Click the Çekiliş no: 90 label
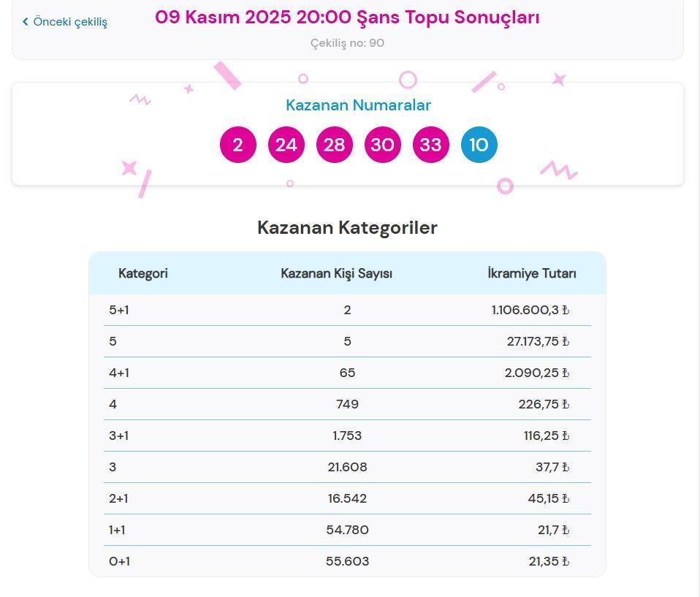700x597 pixels. click(346, 43)
